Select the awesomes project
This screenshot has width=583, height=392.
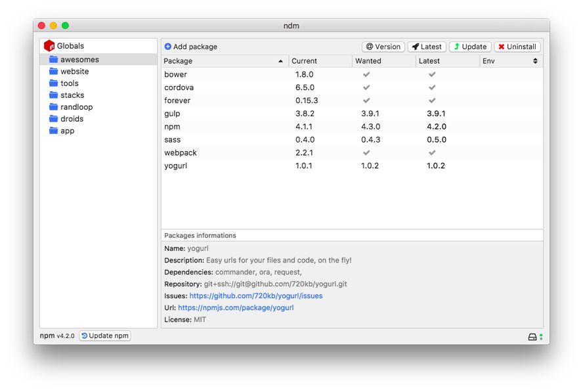click(98, 60)
